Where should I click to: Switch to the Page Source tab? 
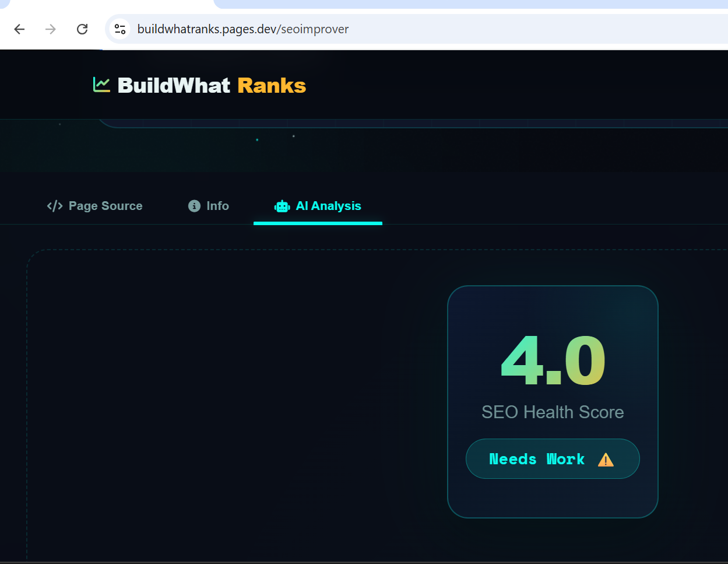pyautogui.click(x=105, y=206)
